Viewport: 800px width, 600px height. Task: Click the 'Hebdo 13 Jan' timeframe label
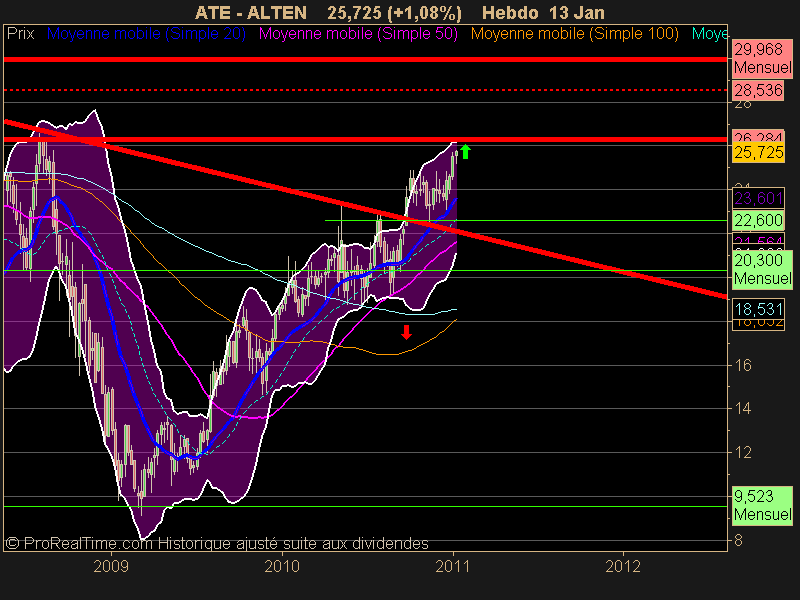(543, 13)
